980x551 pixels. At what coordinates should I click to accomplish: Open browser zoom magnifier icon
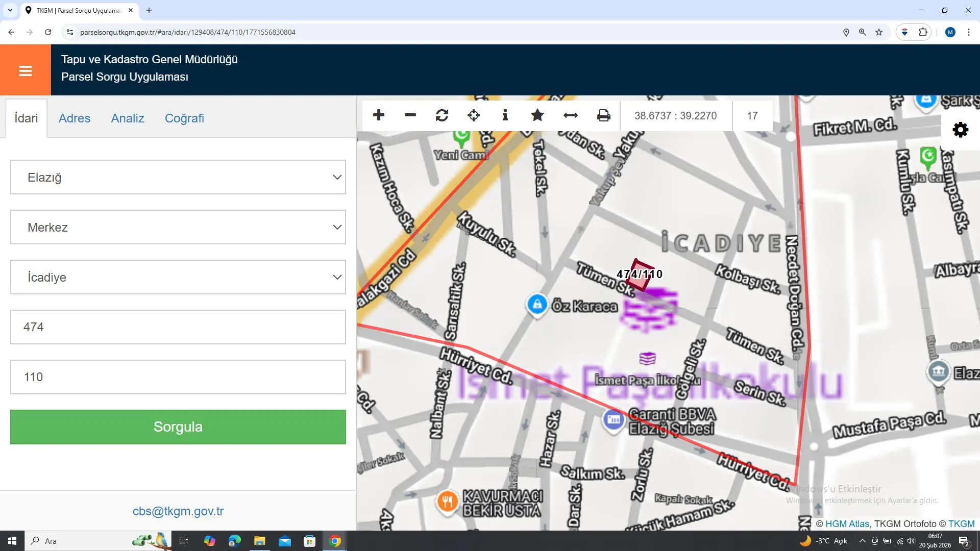863,32
